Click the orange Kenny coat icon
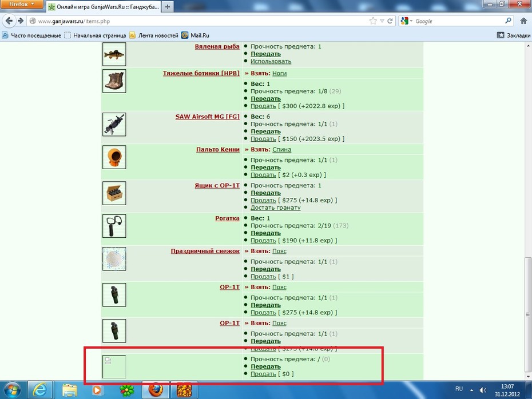532x399 pixels. pyautogui.click(x=114, y=157)
